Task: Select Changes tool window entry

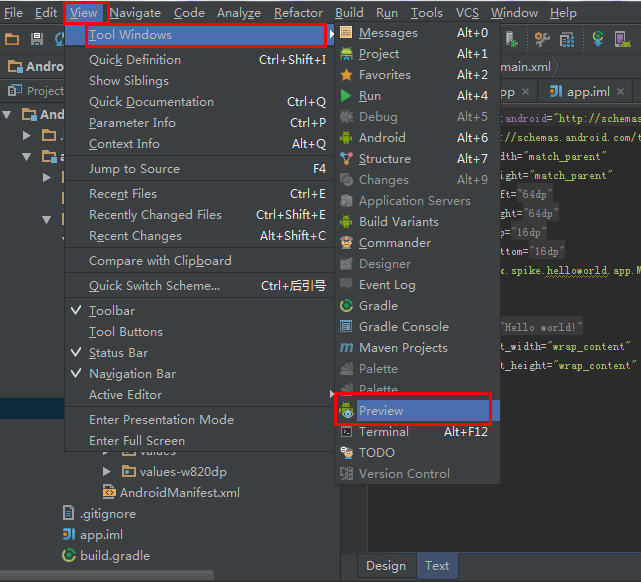Action: pyautogui.click(x=417, y=180)
